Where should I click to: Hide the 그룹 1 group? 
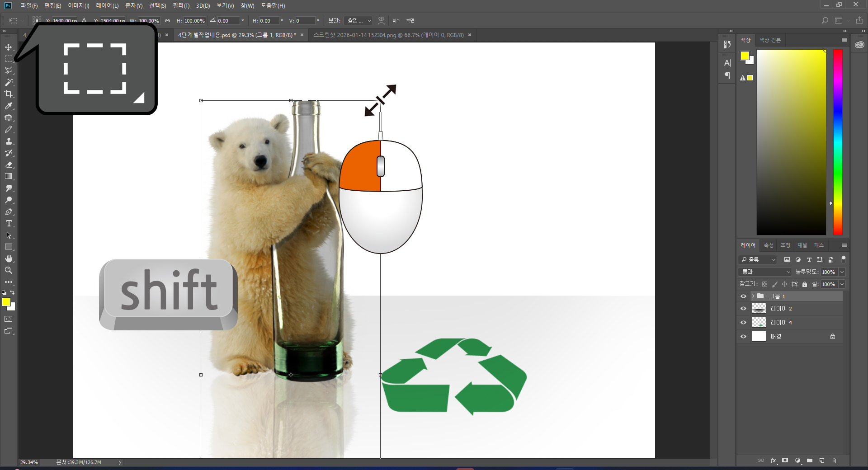(743, 296)
